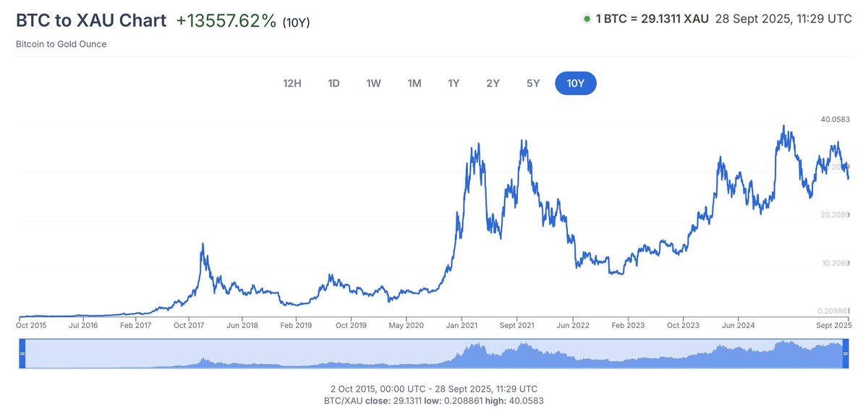Click the Jan 2021 x-axis label
This screenshot has width=868, height=409.
464,326
